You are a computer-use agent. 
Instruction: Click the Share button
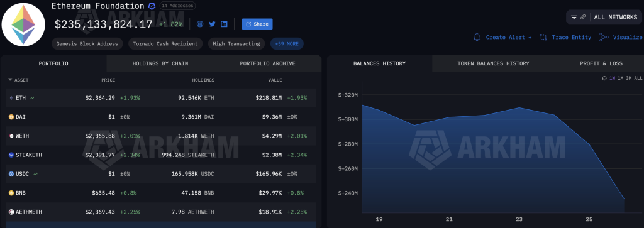[257, 24]
